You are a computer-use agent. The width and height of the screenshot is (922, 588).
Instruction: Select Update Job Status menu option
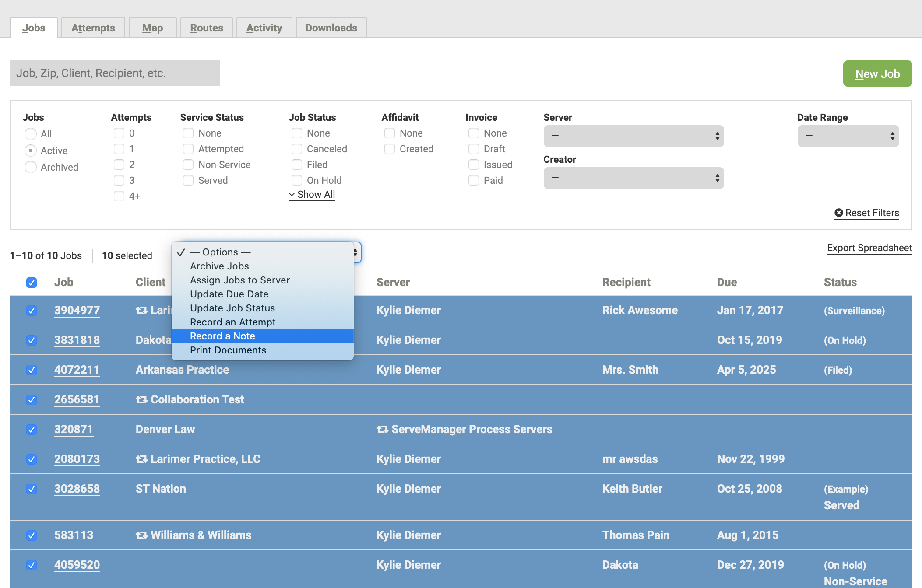(263, 308)
